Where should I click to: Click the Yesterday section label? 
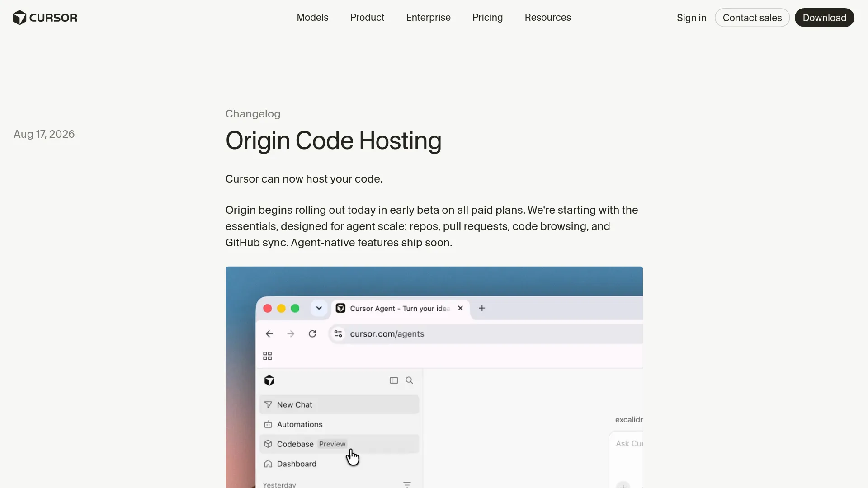[x=279, y=484]
